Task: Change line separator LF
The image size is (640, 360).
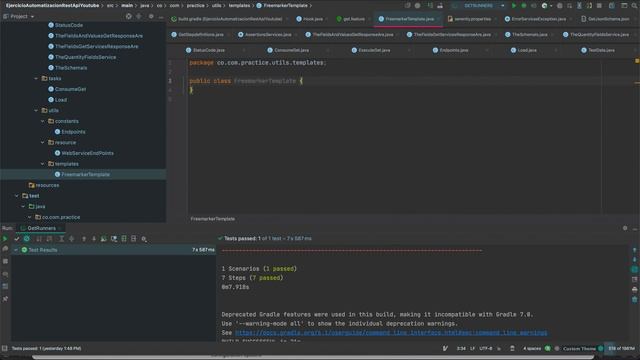Action: point(472,348)
